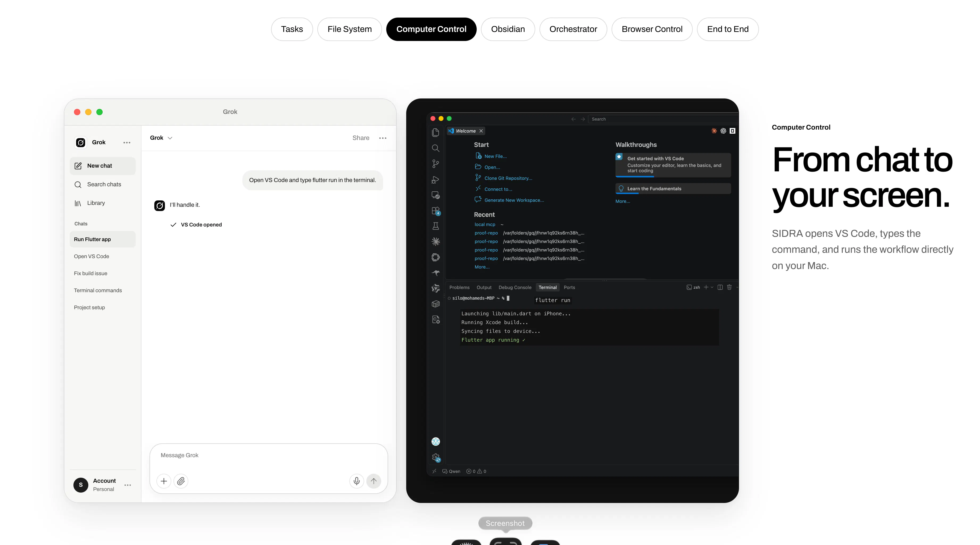Open the Terminal commands chat
Screen dimensions: 980x545
tap(98, 290)
